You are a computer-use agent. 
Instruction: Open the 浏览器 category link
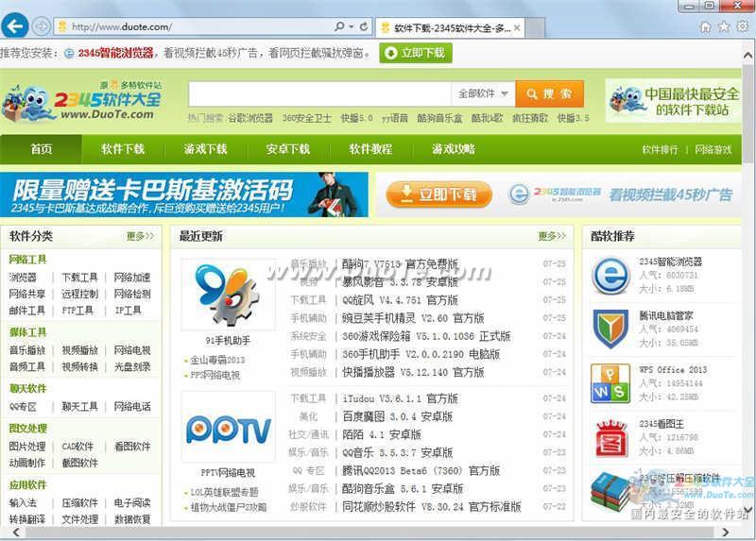pyautogui.click(x=23, y=278)
